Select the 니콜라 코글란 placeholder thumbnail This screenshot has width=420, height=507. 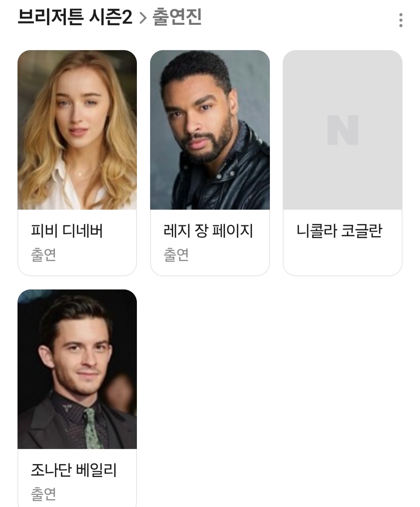(343, 130)
